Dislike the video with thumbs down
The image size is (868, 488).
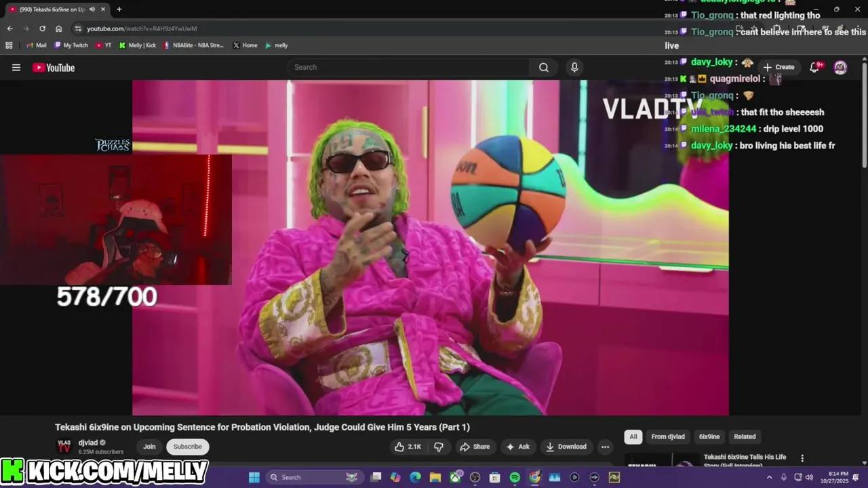click(x=439, y=447)
